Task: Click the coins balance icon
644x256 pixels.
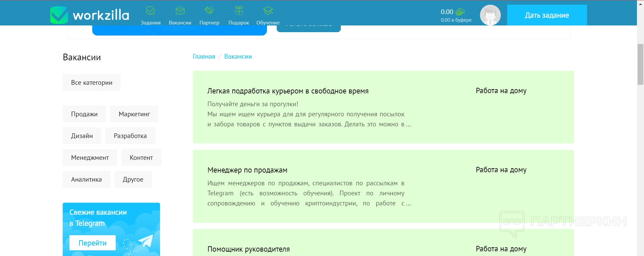Action: pyautogui.click(x=460, y=12)
